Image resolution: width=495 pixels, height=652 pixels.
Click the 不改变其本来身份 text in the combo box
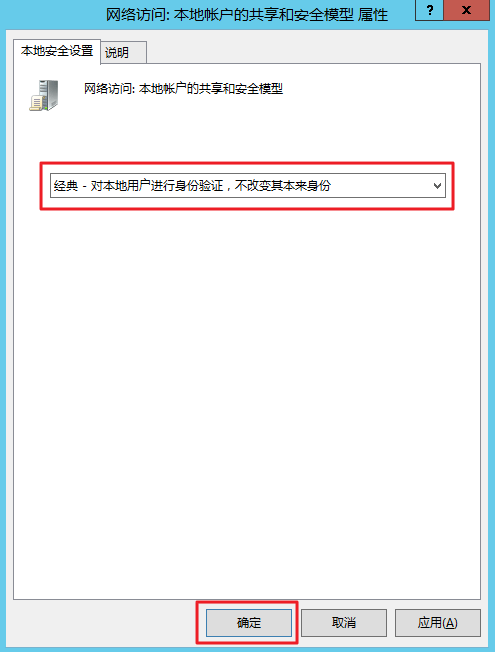(282, 185)
